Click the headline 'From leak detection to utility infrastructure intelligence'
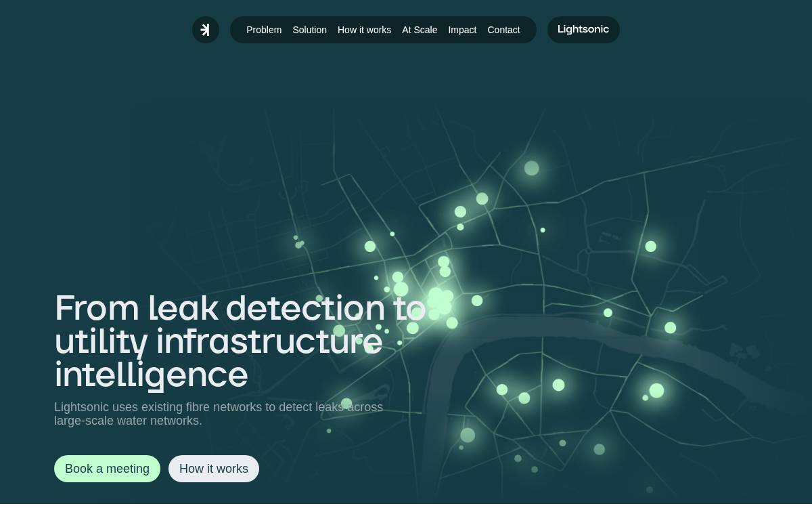 coord(240,341)
